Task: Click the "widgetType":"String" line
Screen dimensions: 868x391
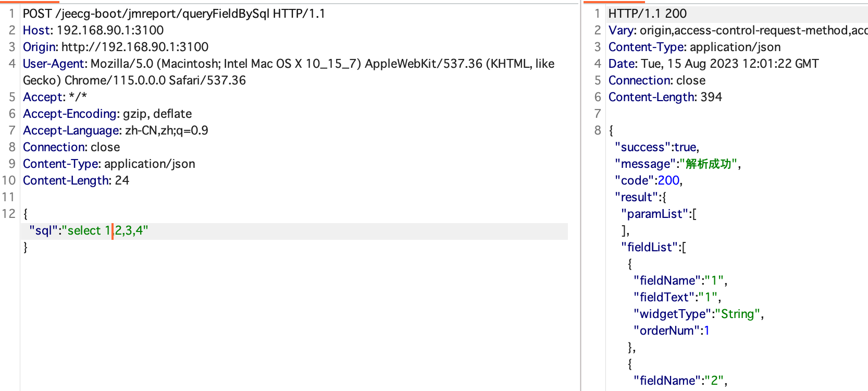Action: [699, 314]
